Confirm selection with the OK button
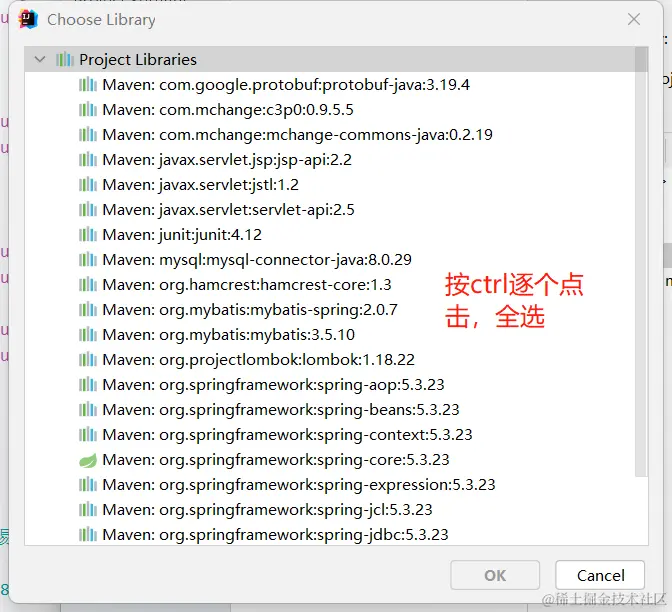 click(x=495, y=575)
